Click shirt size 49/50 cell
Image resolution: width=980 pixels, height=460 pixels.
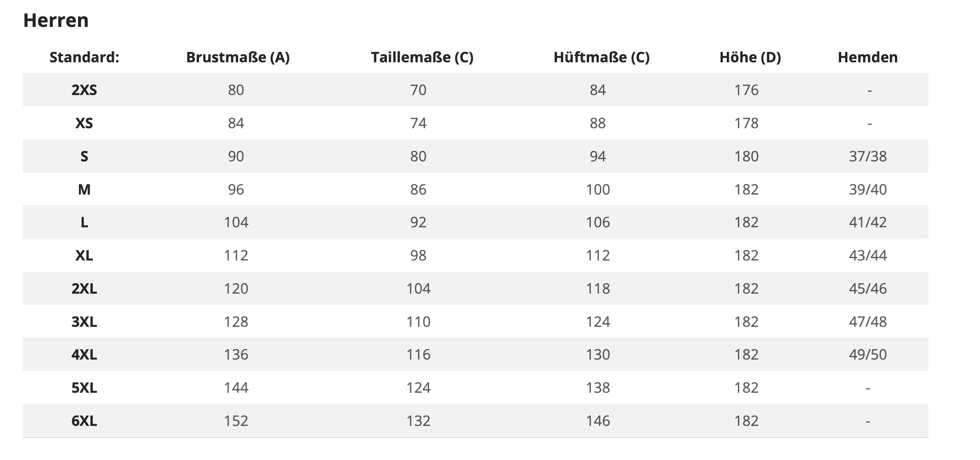point(867,355)
